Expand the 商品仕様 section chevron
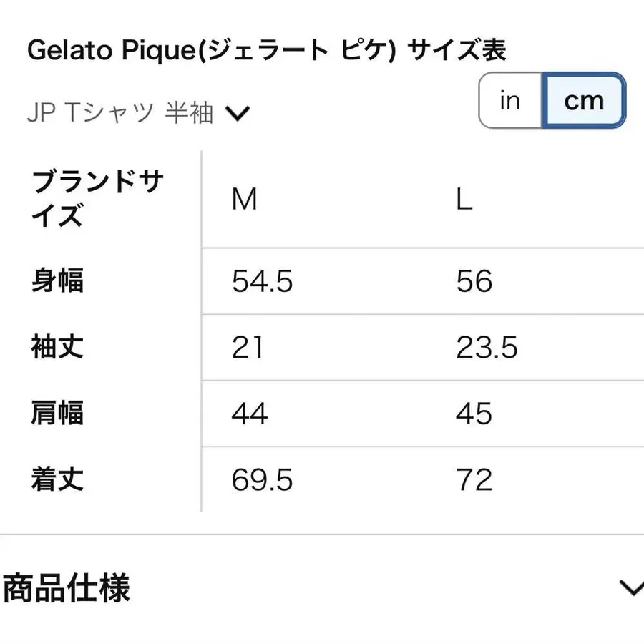The width and height of the screenshot is (644, 644). [x=631, y=588]
